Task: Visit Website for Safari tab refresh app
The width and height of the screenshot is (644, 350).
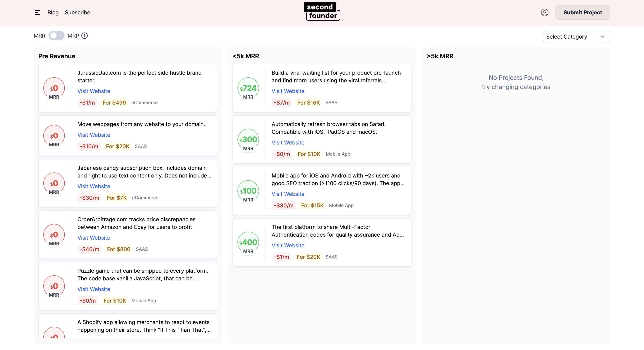Action: (288, 142)
